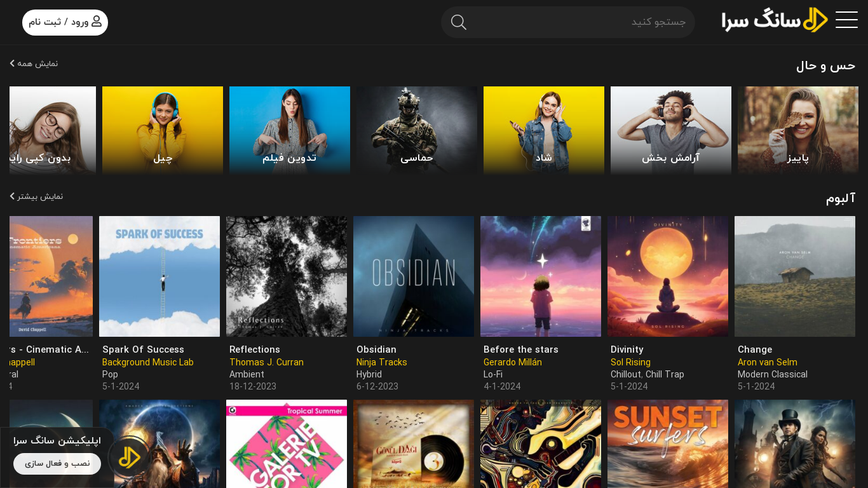Click the Lo-Fi genre text
This screenshot has width=868, height=488.
[x=494, y=374]
